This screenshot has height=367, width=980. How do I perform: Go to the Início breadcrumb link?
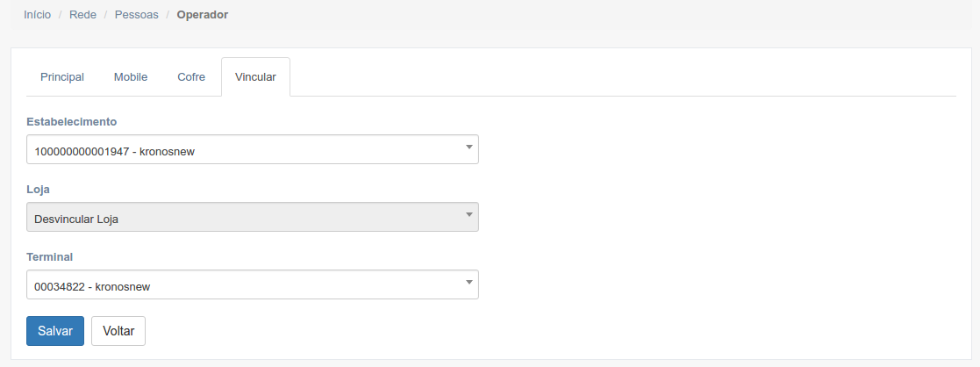(37, 15)
